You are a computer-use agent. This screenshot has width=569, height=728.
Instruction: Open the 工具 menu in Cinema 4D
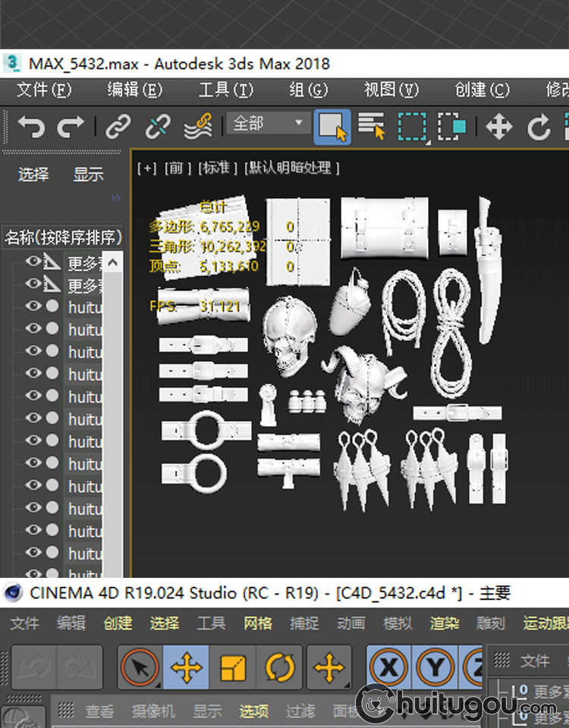click(x=212, y=623)
